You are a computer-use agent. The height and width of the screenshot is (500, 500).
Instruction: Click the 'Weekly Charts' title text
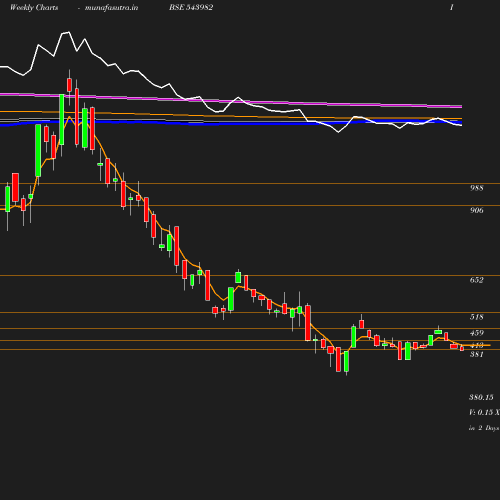34,8
